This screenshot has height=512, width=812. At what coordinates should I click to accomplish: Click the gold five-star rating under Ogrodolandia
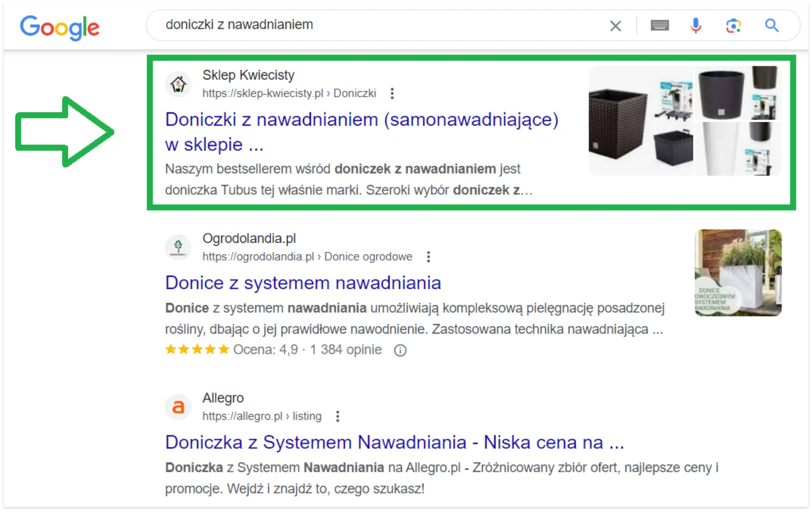tap(197, 349)
